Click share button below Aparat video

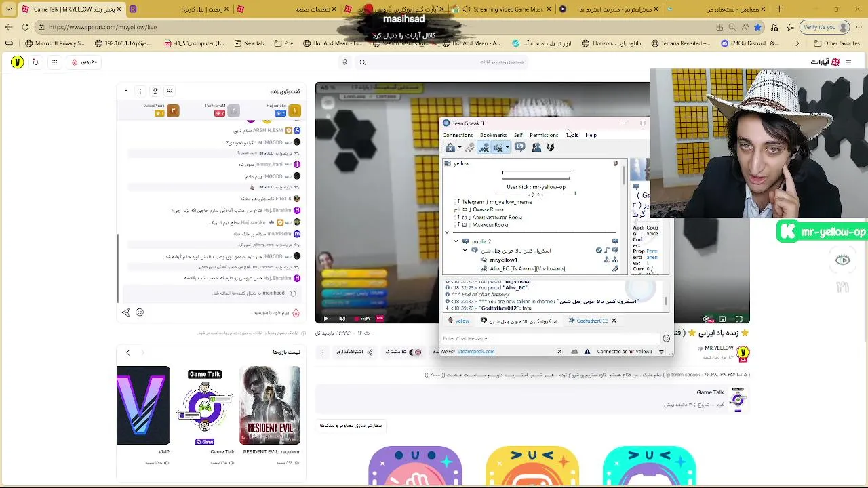(x=355, y=352)
